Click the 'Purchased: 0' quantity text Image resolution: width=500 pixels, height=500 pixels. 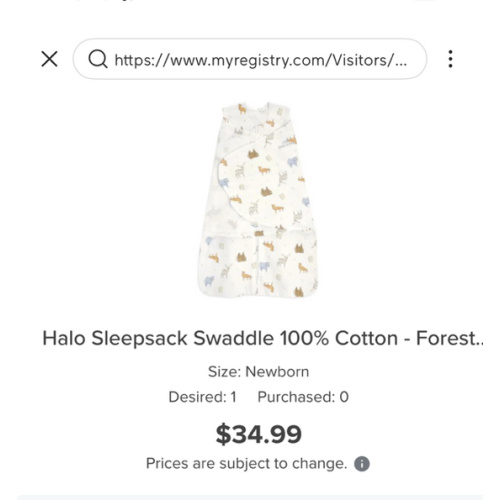303,397
